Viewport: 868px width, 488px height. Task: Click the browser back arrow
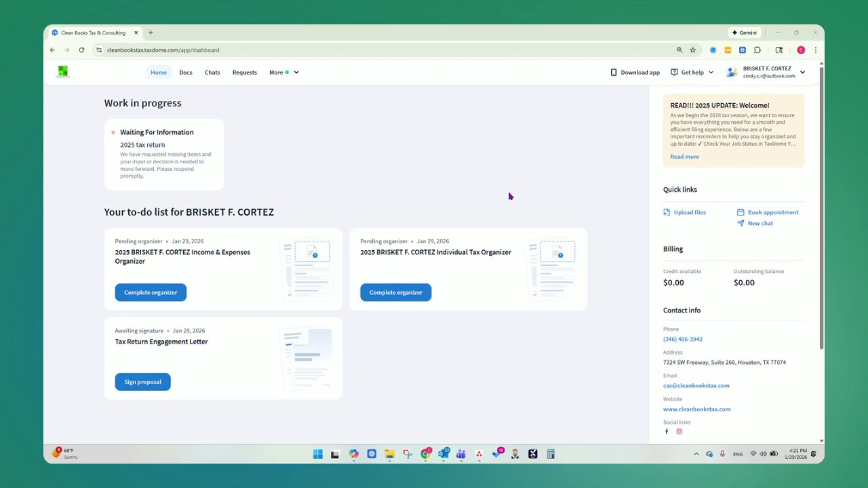pyautogui.click(x=52, y=50)
